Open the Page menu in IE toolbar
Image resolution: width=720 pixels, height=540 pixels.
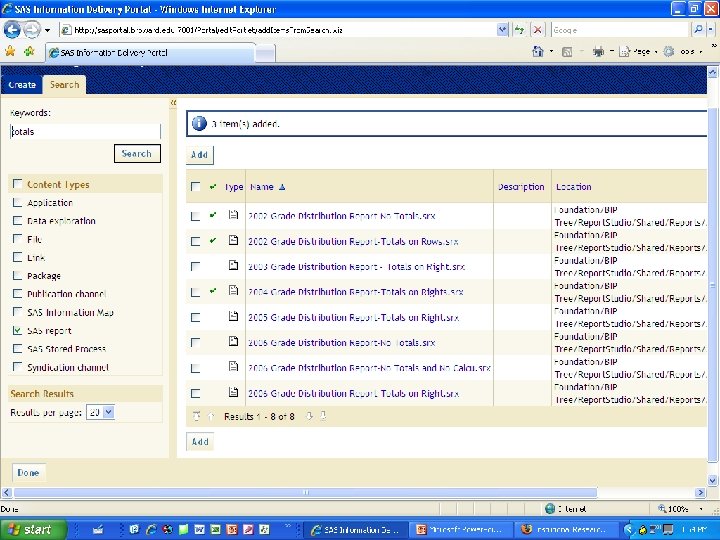tap(636, 52)
